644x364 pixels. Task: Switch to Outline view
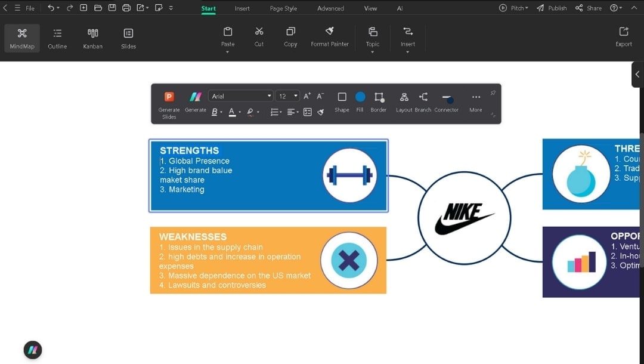click(x=57, y=38)
